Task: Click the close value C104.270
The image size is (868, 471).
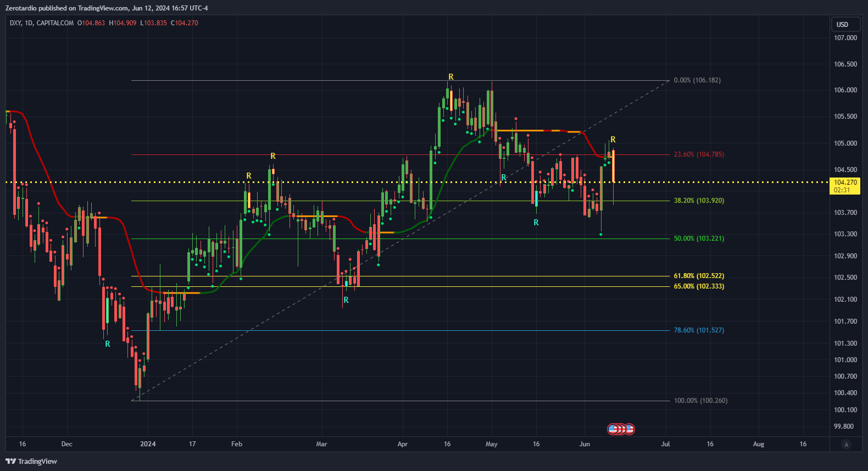Action: click(185, 23)
